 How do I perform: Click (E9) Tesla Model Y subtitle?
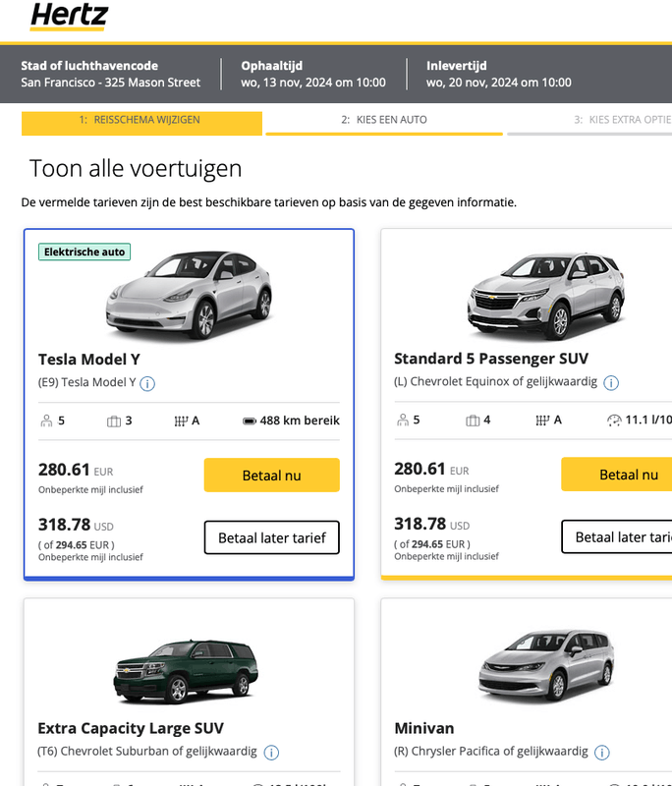pos(86,382)
